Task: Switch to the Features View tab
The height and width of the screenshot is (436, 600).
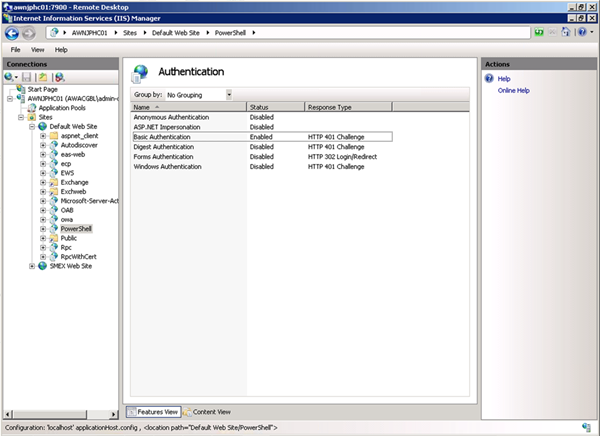Action: 153,412
